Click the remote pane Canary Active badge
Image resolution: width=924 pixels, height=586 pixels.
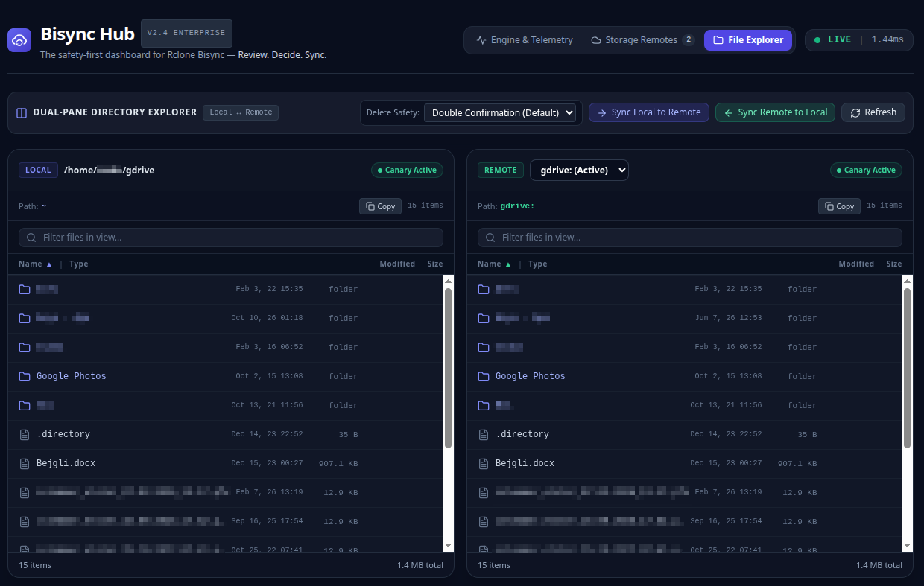867,170
